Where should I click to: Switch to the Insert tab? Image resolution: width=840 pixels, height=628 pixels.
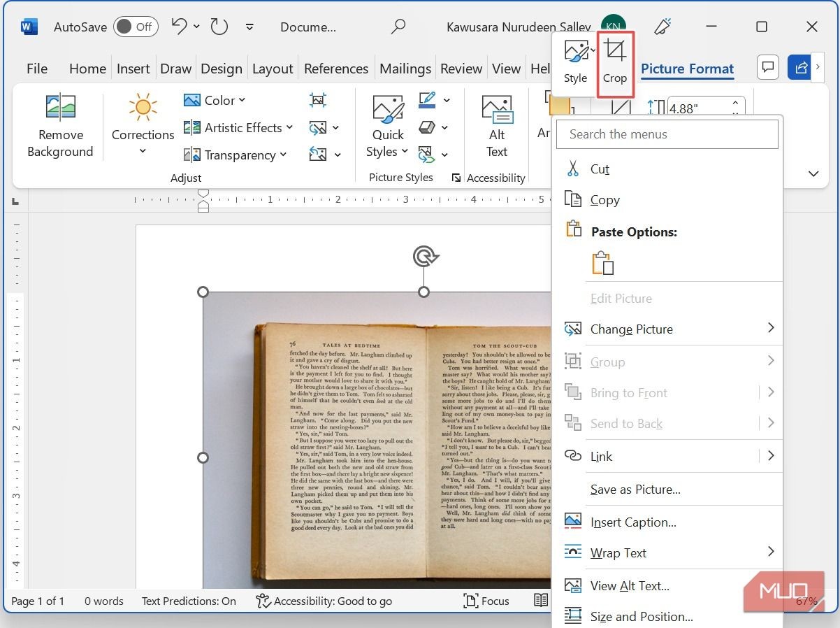(133, 69)
